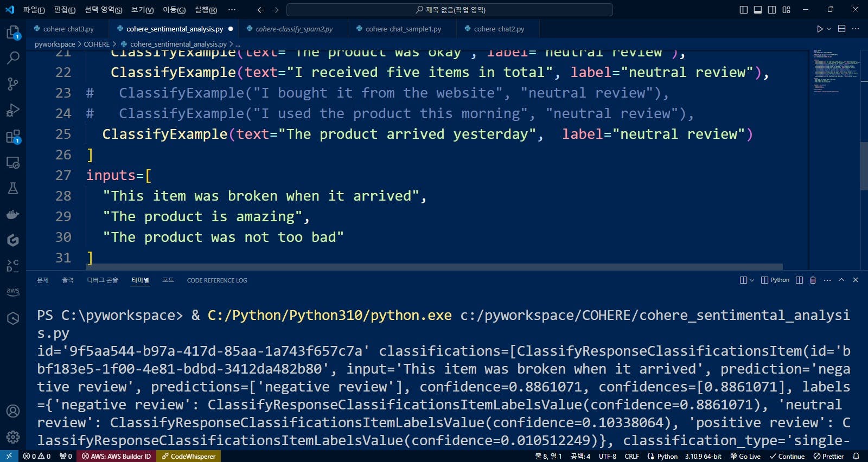Screen dimensions: 868x462
Task: Open the Extensions view
Action: coord(13,136)
